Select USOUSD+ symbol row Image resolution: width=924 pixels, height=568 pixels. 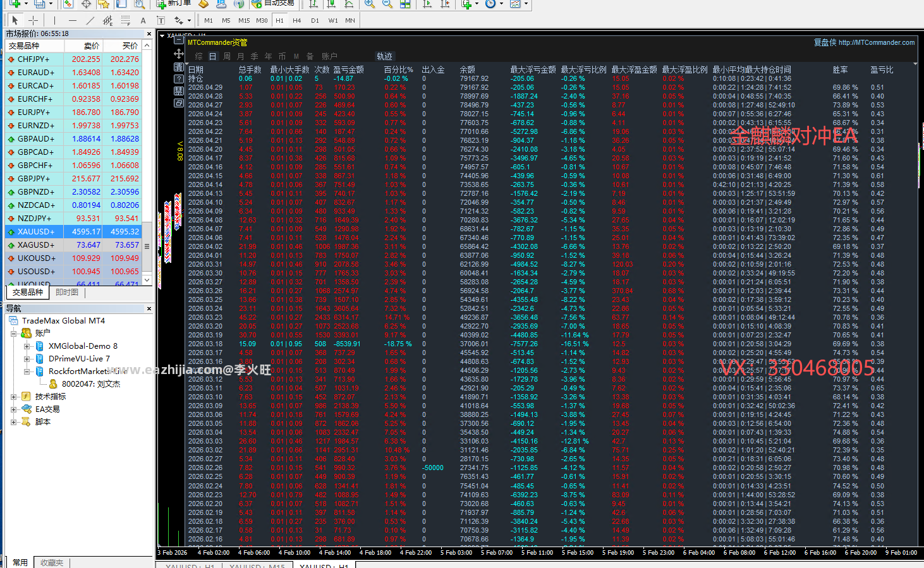point(73,271)
